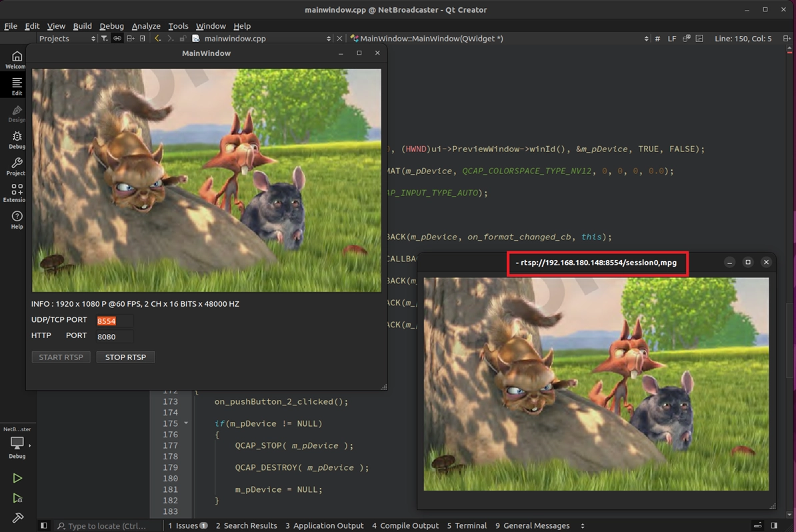Open the MainWindow::MainWindow symbol dropdown

tap(499, 39)
